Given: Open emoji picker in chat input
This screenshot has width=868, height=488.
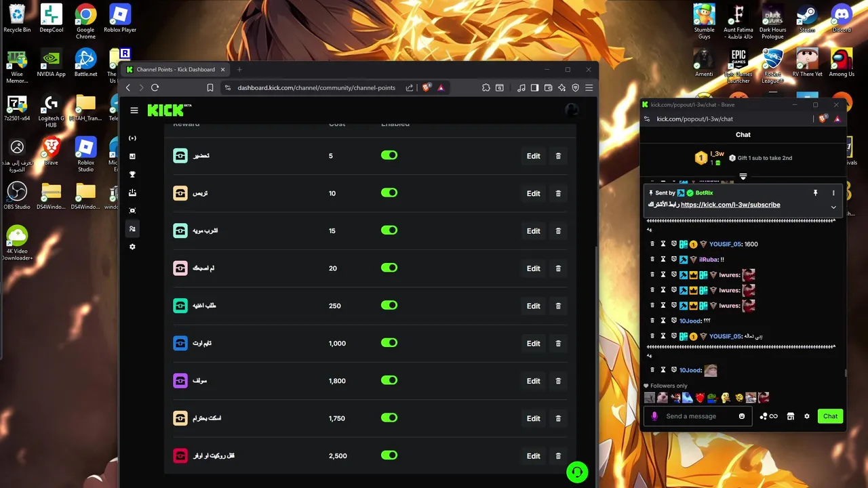Looking at the screenshot, I should [x=742, y=416].
